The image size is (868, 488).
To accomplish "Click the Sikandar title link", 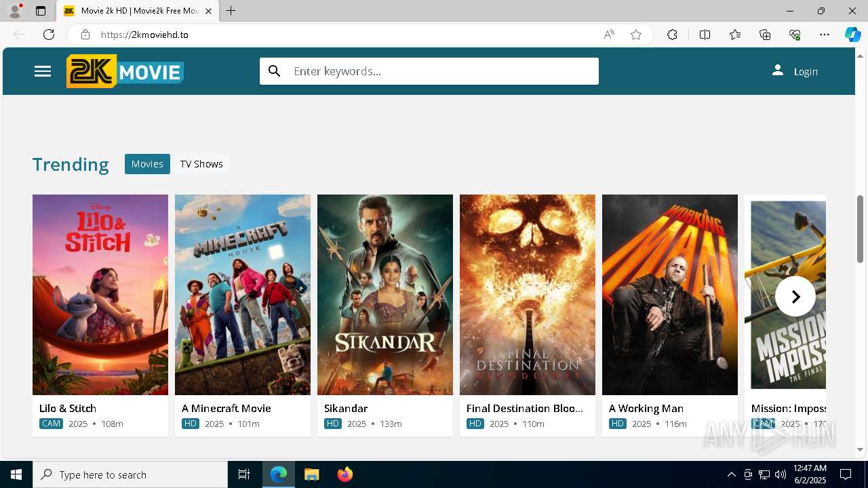I will pyautogui.click(x=346, y=408).
